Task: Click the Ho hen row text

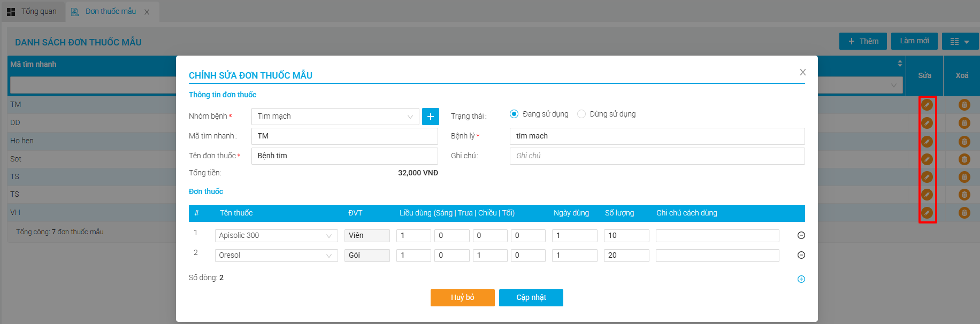Action: tap(22, 141)
